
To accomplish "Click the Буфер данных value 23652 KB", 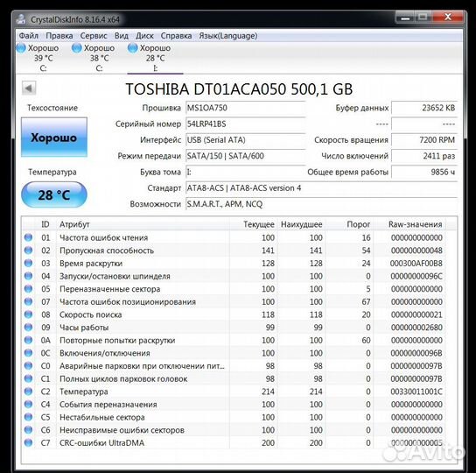I will tap(424, 108).
